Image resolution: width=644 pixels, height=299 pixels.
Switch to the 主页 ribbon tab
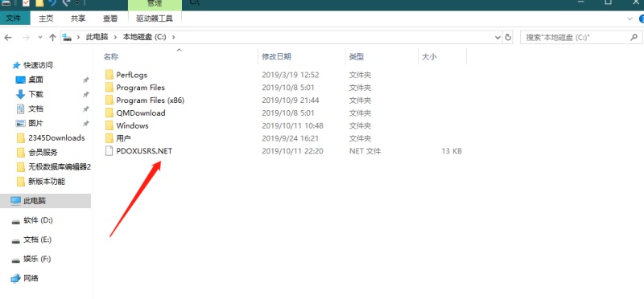coord(46,18)
